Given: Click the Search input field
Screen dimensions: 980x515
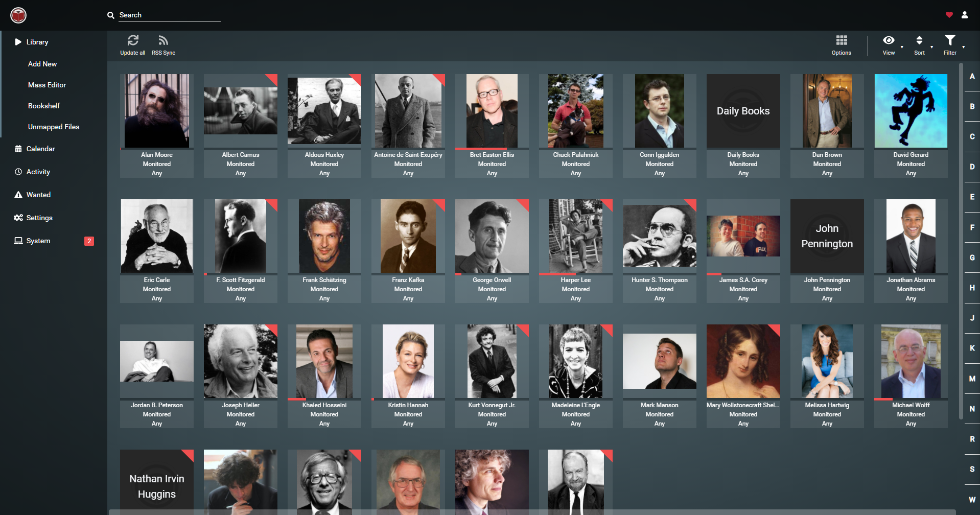Looking at the screenshot, I should pos(169,15).
